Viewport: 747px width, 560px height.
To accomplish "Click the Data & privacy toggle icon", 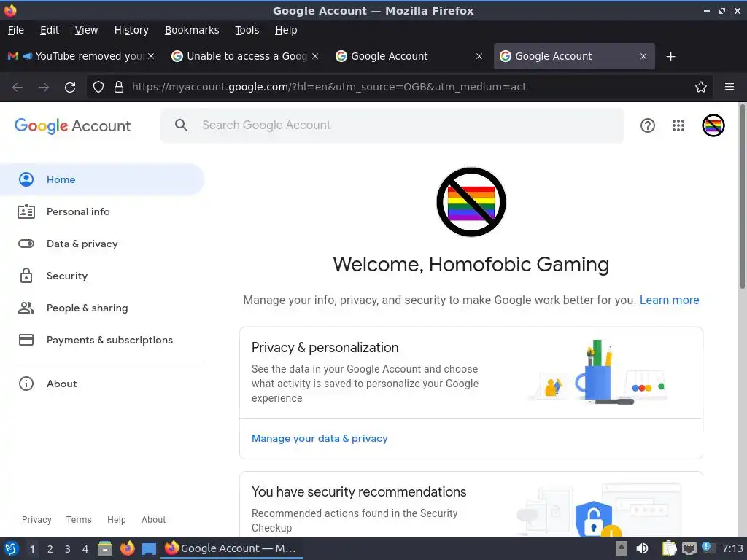I will click(x=26, y=244).
